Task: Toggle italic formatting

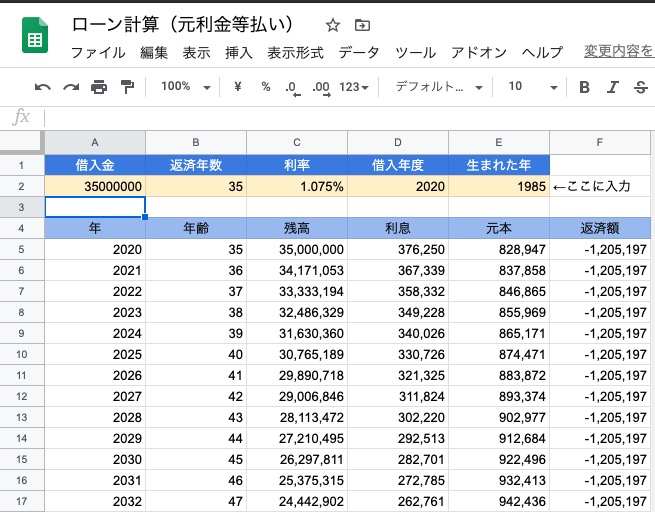Action: [x=613, y=87]
